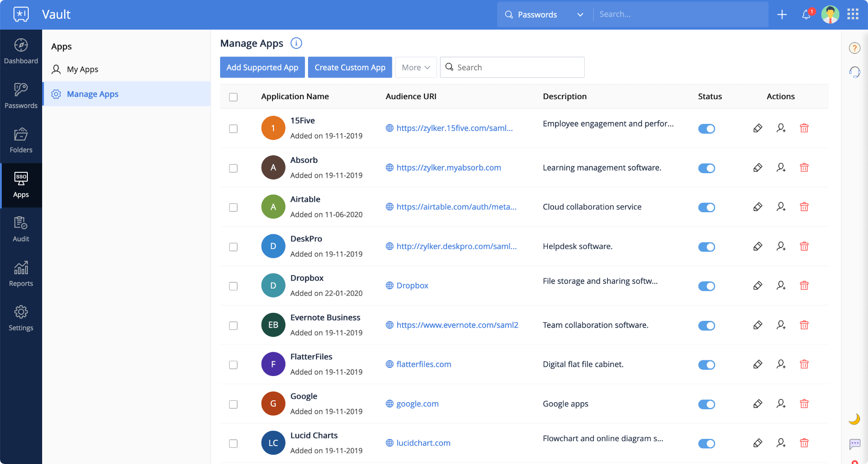The height and width of the screenshot is (464, 868).
Task: Open the notifications bell
Action: [x=807, y=14]
